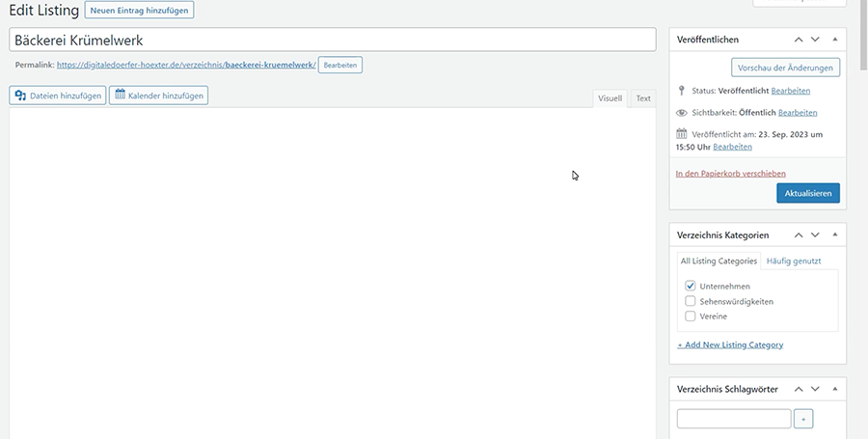Collapse the Veröffentlichen panel with triangle toggle
This screenshot has width=868, height=439.
(x=834, y=40)
